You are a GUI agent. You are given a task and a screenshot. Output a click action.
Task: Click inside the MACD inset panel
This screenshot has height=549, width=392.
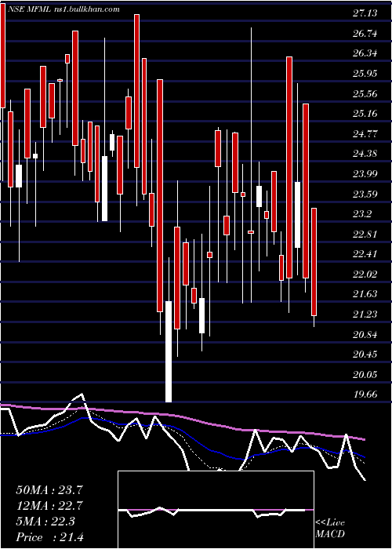coord(216,510)
